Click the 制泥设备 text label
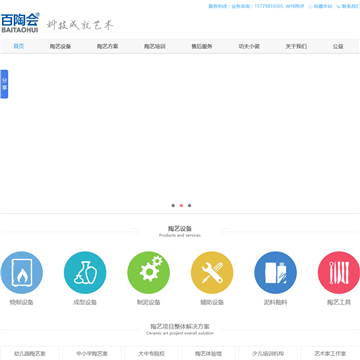This screenshot has width=360, height=360. (x=149, y=302)
